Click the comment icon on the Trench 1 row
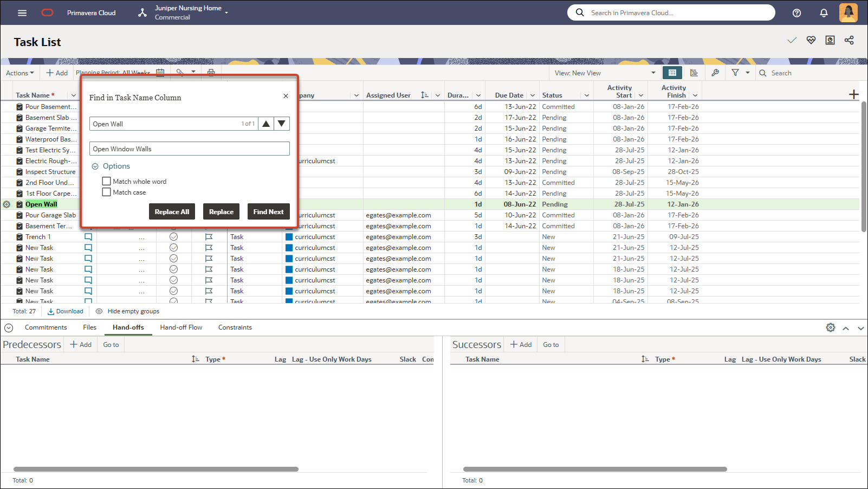Image resolution: width=868 pixels, height=489 pixels. pyautogui.click(x=88, y=237)
